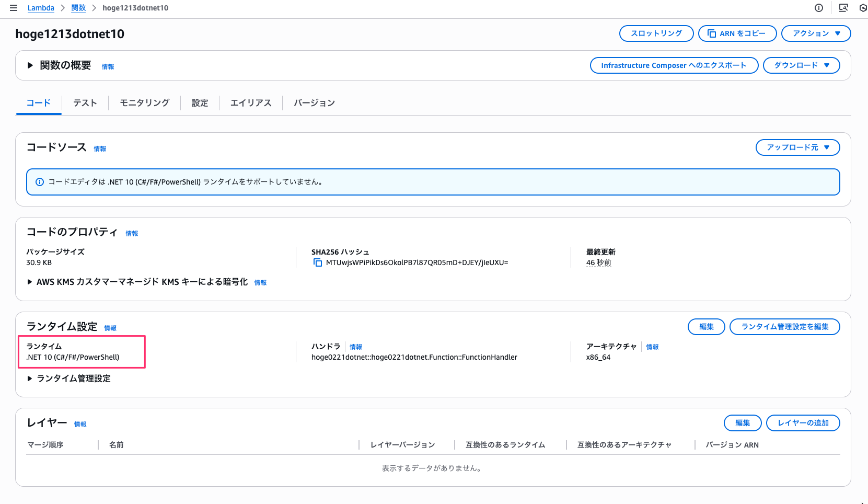
Task: Copy the SHA256 hash using the copy icon
Action: [x=318, y=262]
